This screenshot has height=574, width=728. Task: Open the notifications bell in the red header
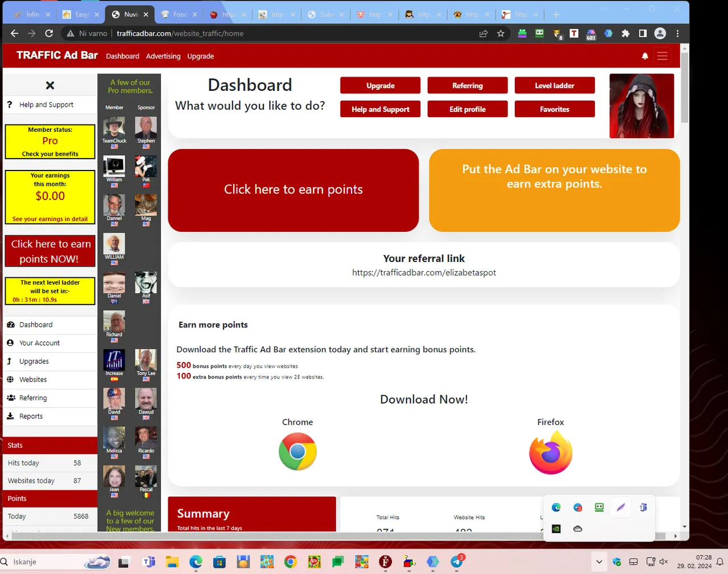(x=645, y=56)
